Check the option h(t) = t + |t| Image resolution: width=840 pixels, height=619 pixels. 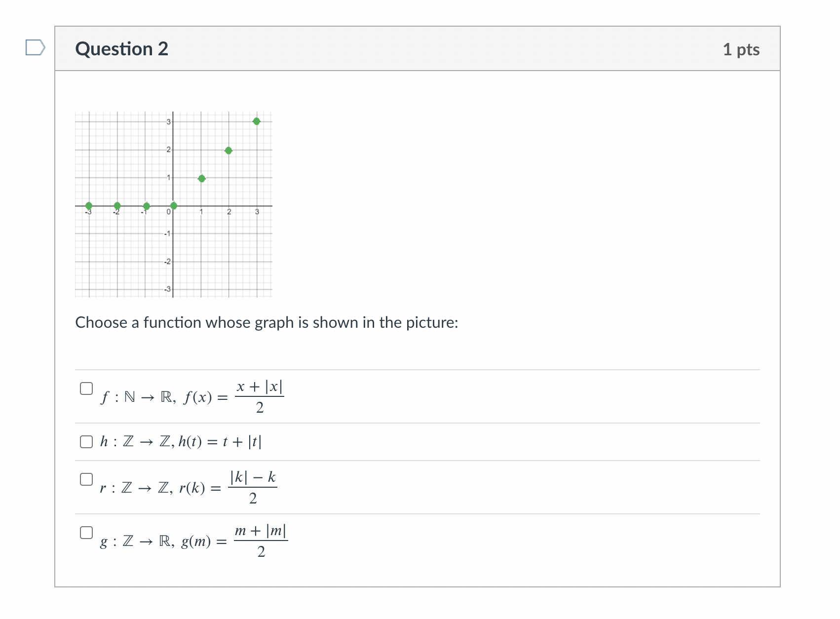click(86, 442)
